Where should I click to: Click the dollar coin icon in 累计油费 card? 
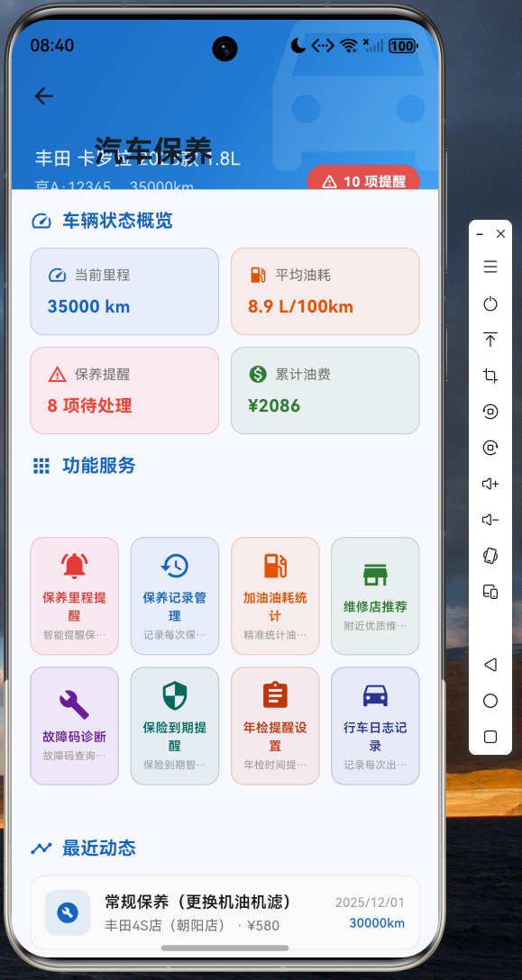[258, 375]
